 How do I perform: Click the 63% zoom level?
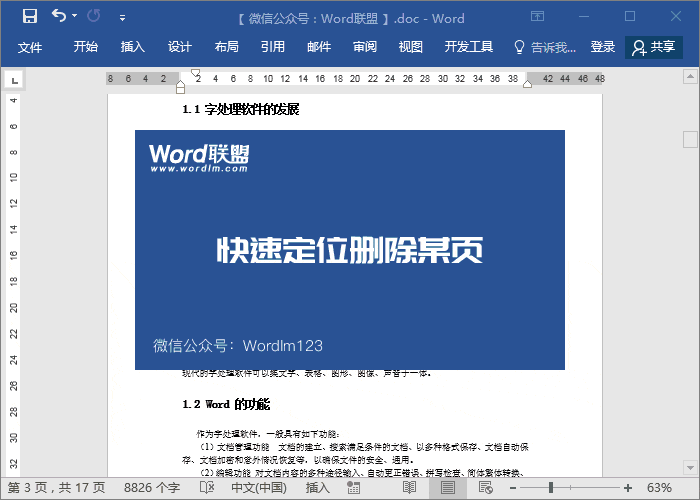tap(659, 488)
